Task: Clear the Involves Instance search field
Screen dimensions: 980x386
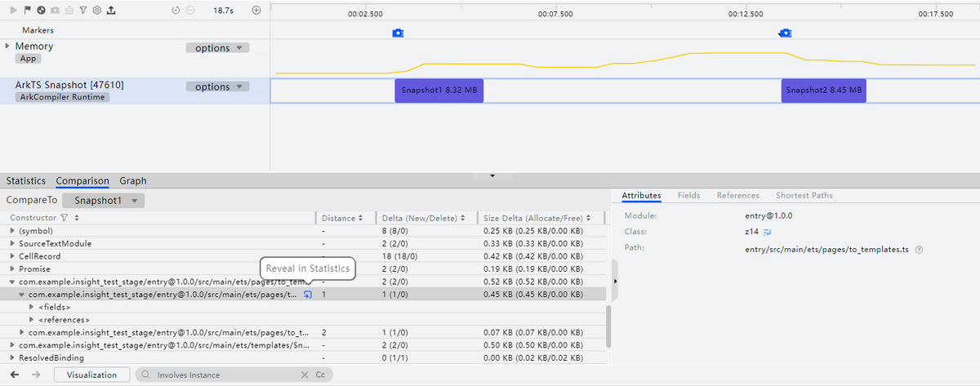Action: click(x=305, y=375)
